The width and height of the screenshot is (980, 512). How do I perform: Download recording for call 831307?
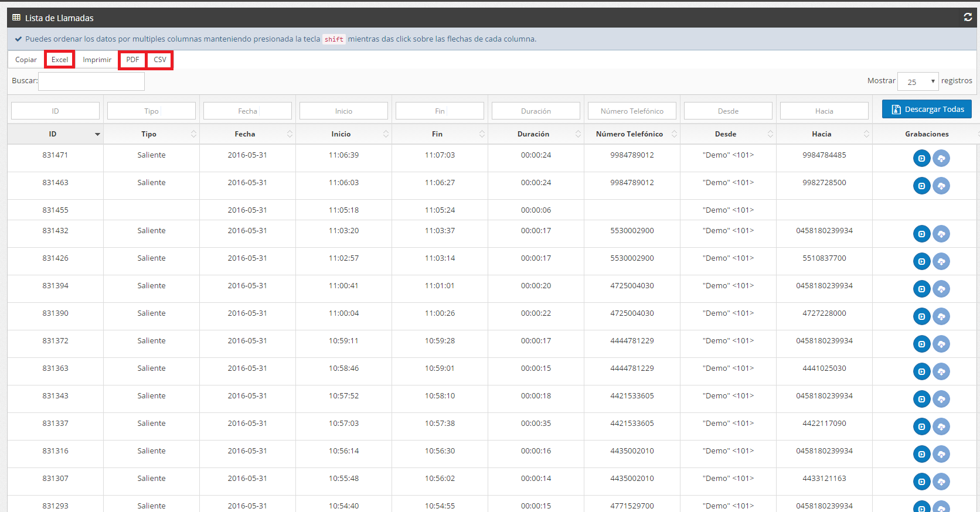[941, 482]
